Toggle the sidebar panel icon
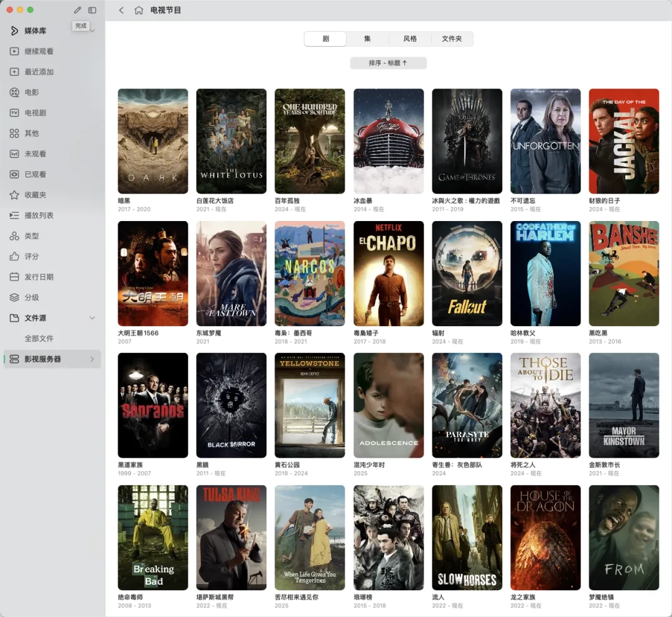 tap(92, 10)
